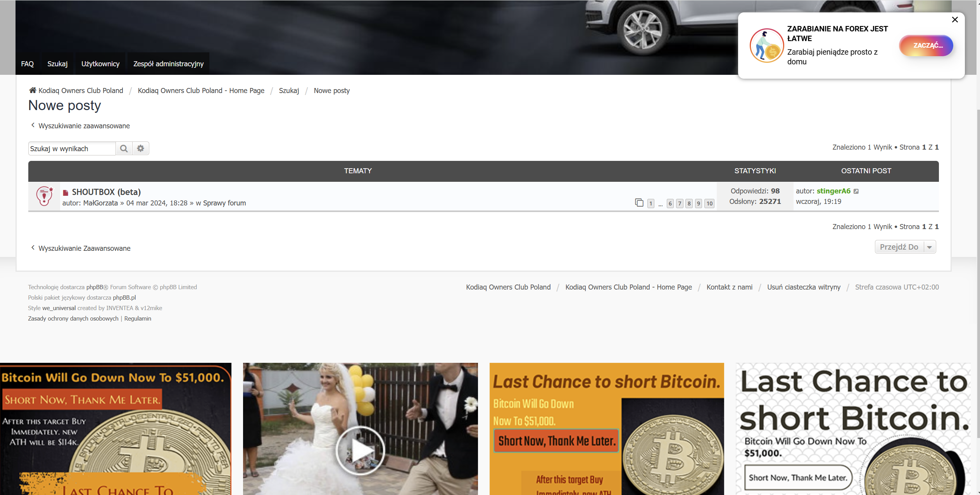Click the we_universal style link

(x=59, y=308)
